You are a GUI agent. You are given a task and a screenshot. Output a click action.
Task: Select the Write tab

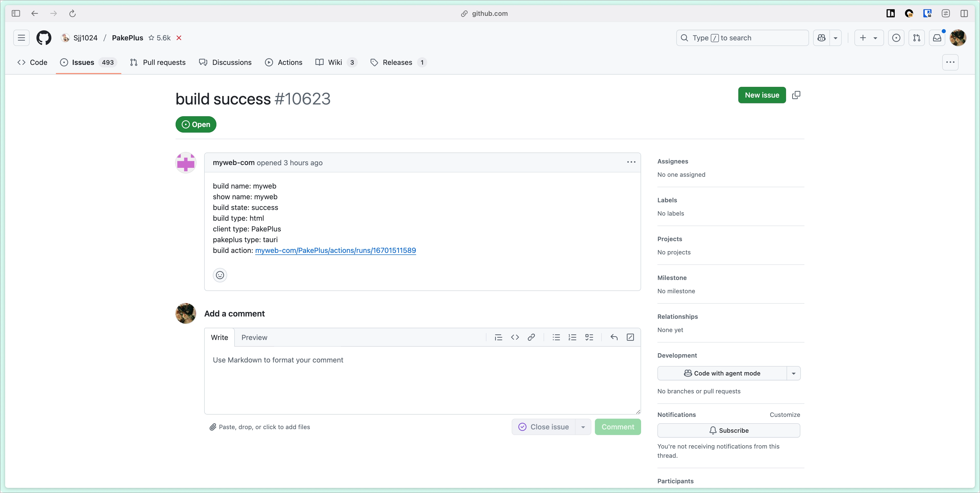219,337
